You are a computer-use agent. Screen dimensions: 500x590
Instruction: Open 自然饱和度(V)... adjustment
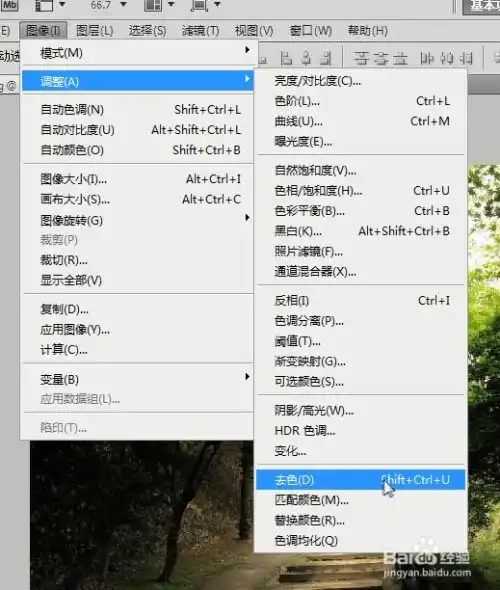(360, 170)
